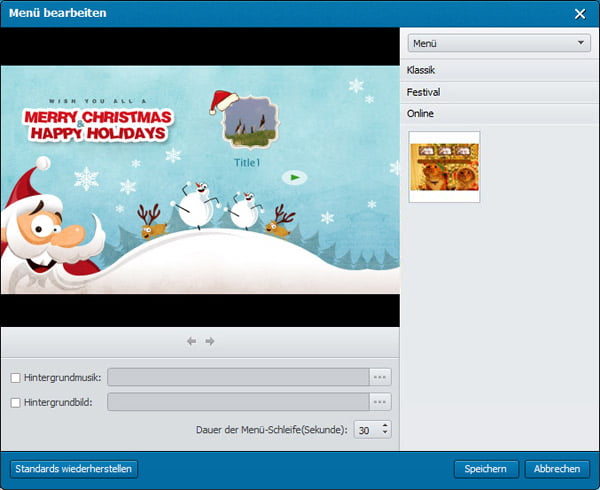Go to the previous menu page arrow
This screenshot has width=600, height=490.
(x=191, y=341)
